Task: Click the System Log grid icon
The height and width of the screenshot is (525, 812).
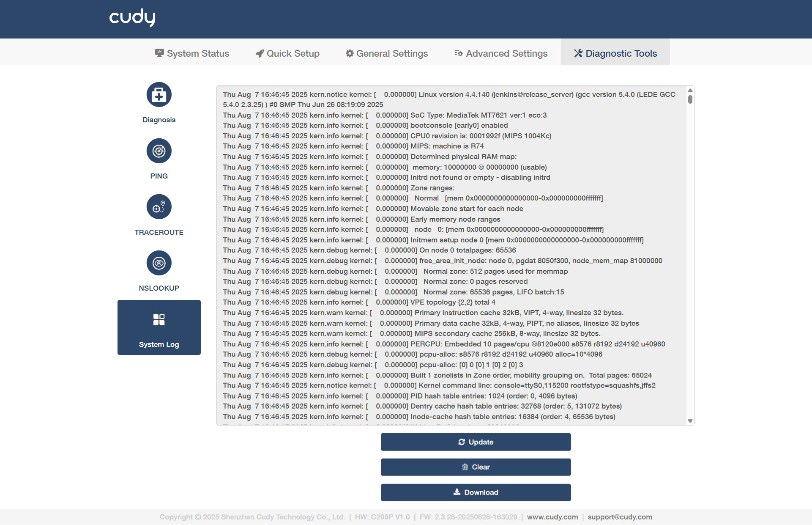Action: point(159,319)
